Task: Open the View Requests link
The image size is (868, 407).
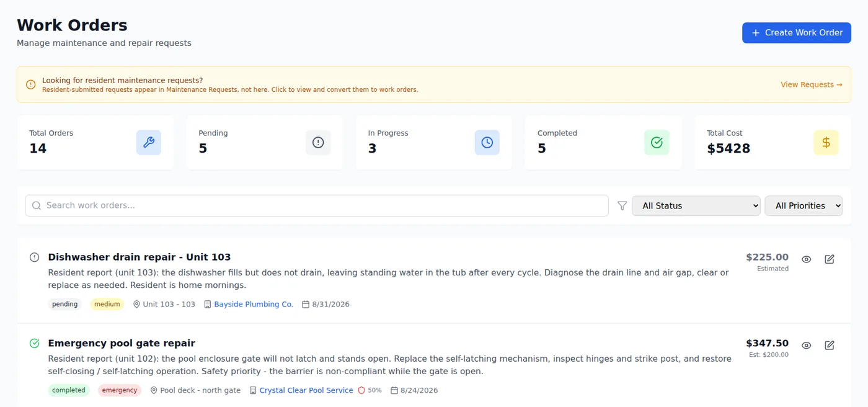Action: click(x=812, y=84)
